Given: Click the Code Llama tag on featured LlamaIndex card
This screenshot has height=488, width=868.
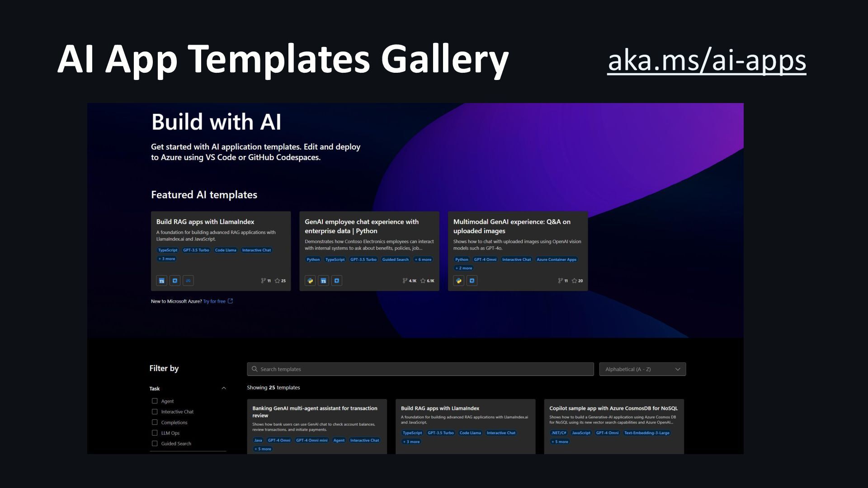Looking at the screenshot, I should pos(226,250).
